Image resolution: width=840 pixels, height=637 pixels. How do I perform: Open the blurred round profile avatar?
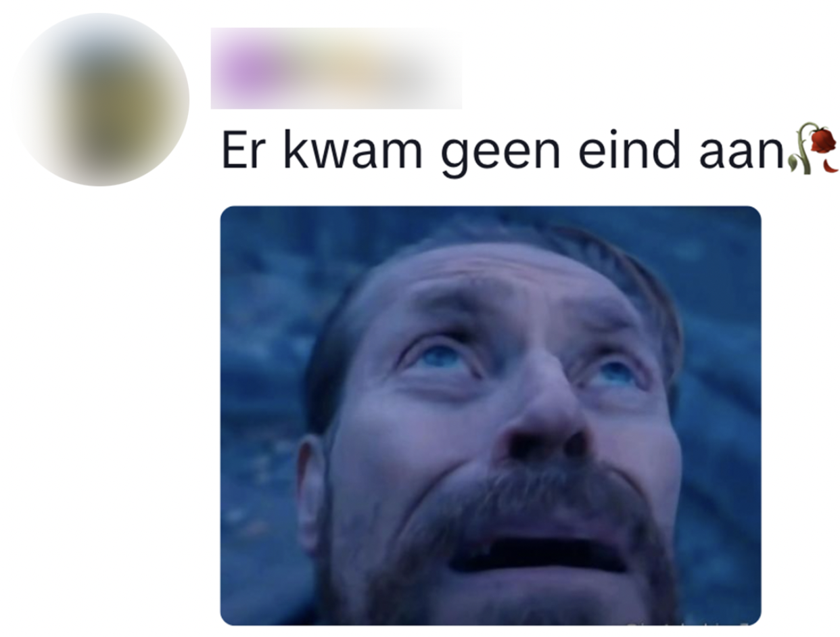(101, 99)
